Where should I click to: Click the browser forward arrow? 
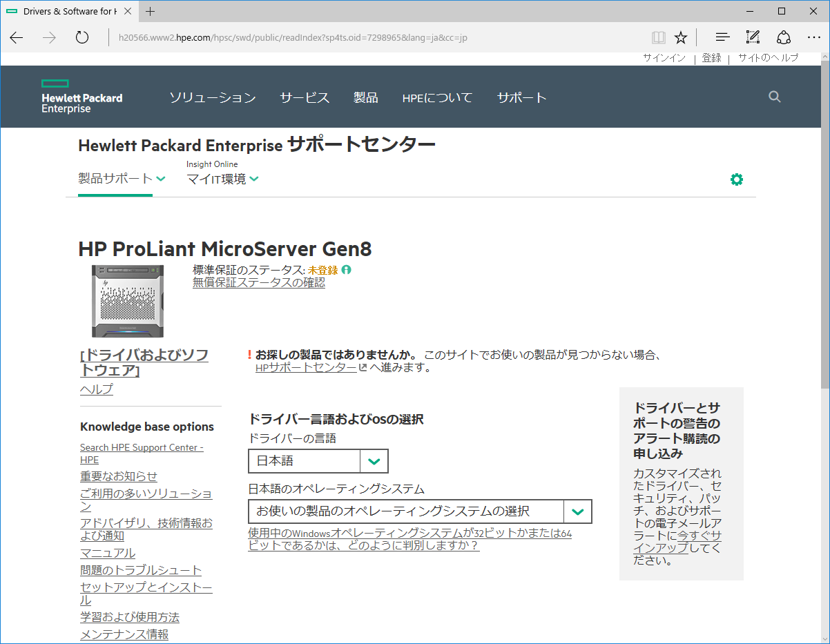(49, 37)
